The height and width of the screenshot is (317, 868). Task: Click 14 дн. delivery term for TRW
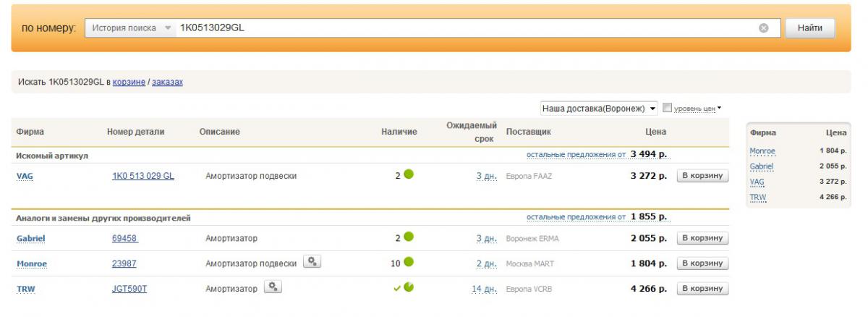(x=484, y=289)
